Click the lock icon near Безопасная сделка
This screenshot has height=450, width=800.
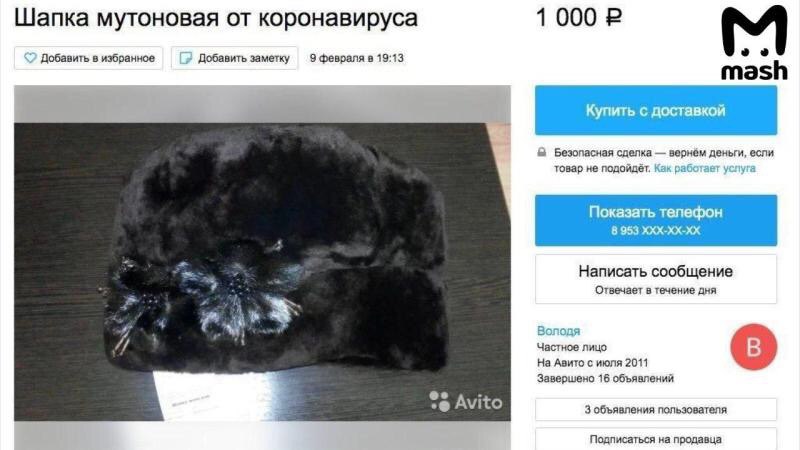[x=542, y=152]
